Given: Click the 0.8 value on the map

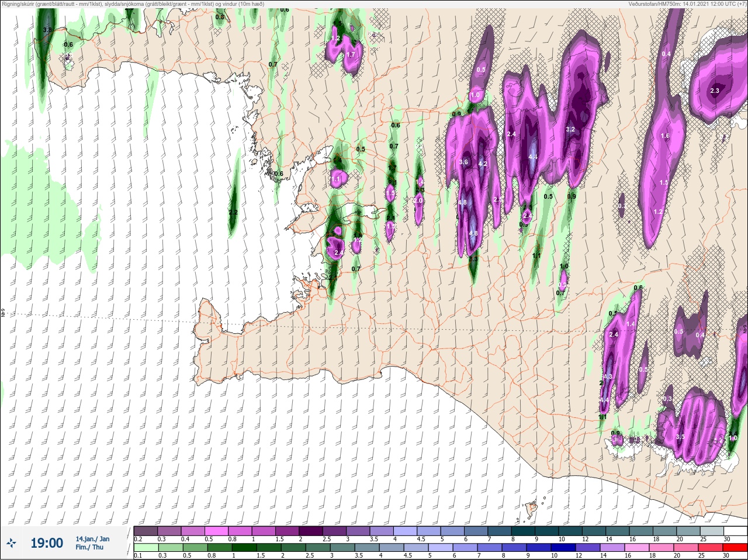Looking at the screenshot, I should [220, 17].
